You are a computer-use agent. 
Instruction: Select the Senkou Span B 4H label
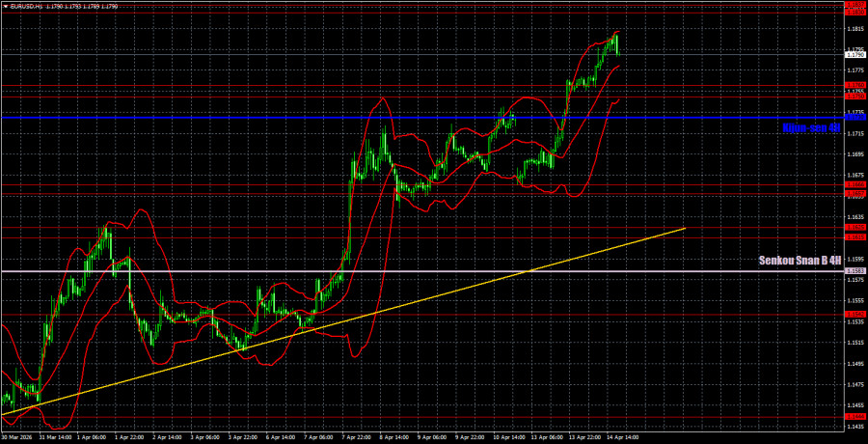[800, 260]
